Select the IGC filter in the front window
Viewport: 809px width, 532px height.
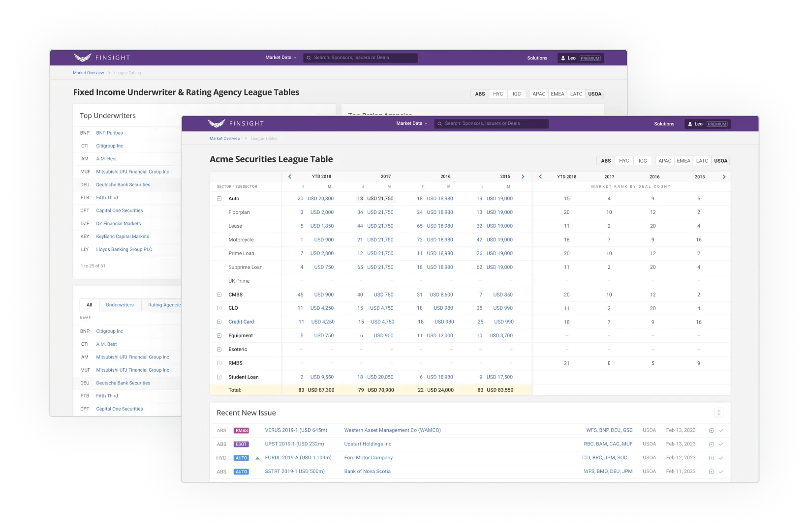pyautogui.click(x=643, y=161)
